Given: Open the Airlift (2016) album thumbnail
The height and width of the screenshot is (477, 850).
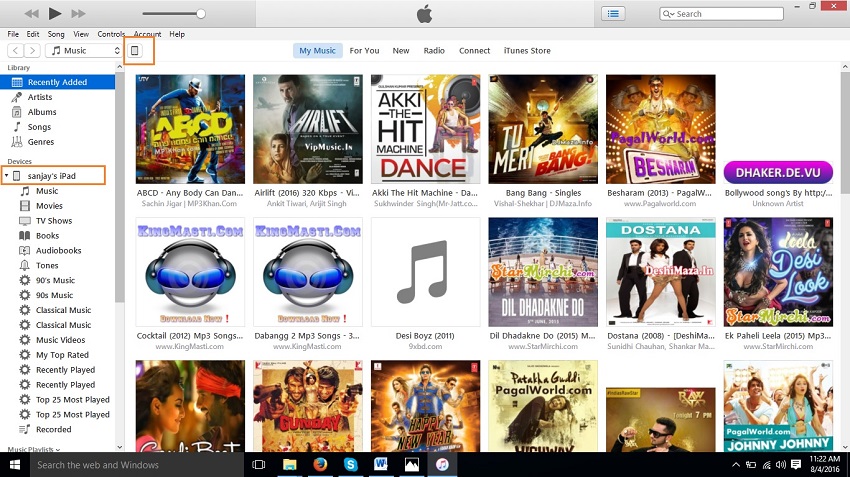Looking at the screenshot, I should click(x=307, y=129).
